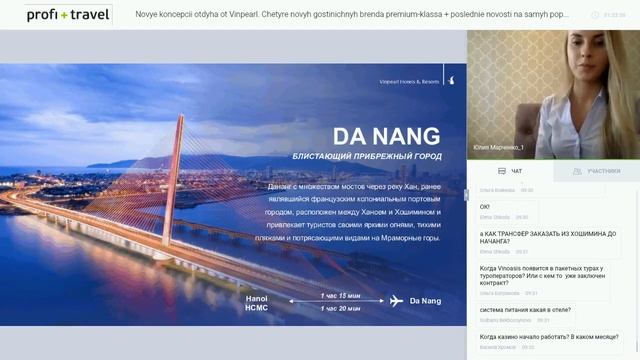Switch to the ЧАТ tab

click(510, 171)
